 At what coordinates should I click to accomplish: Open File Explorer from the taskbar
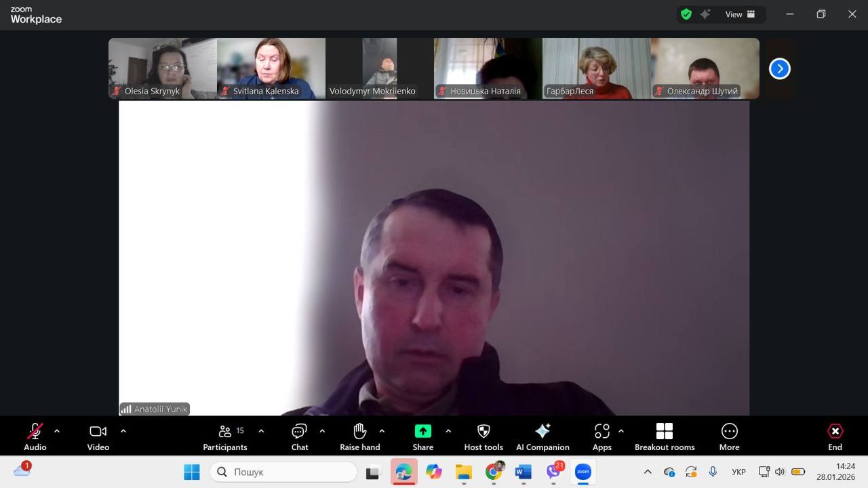click(x=464, y=472)
